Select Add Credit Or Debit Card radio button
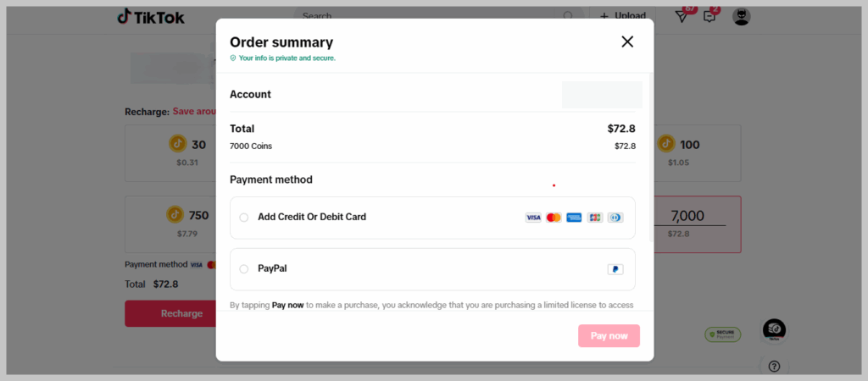The height and width of the screenshot is (381, 868). (243, 218)
